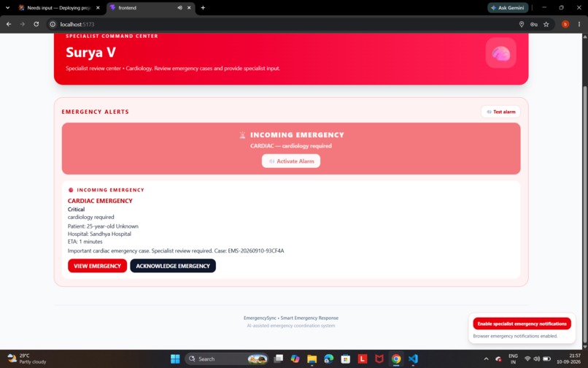Show hidden system tray icons

click(x=486, y=359)
